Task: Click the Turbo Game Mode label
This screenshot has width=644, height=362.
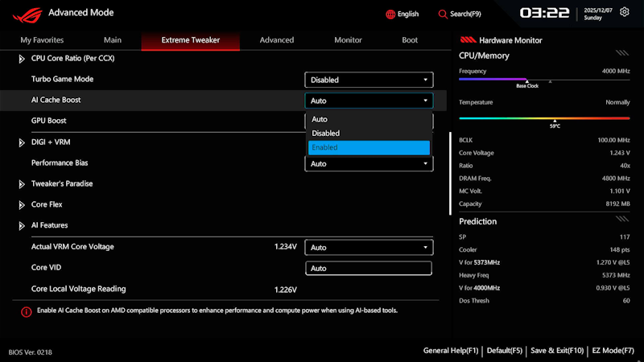Action: tap(63, 79)
